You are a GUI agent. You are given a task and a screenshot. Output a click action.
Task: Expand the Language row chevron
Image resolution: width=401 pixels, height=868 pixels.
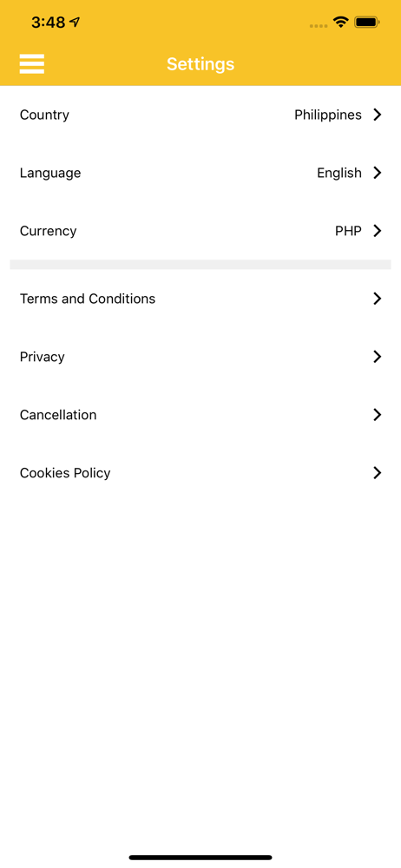pyautogui.click(x=378, y=173)
